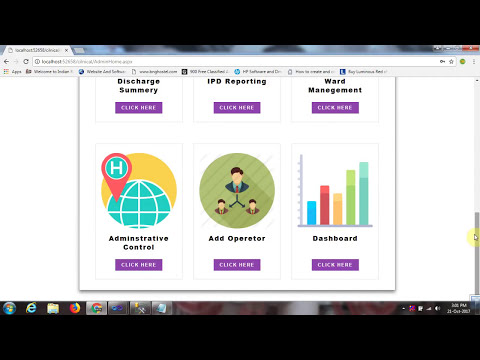Open the How to create bookmark

click(311, 72)
